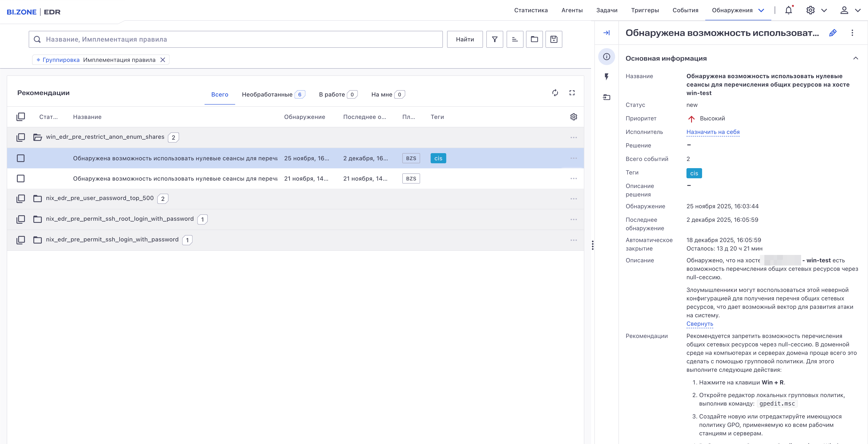Click the filter funnel icon
Viewport: 868px width, 444px height.
[x=494, y=39]
